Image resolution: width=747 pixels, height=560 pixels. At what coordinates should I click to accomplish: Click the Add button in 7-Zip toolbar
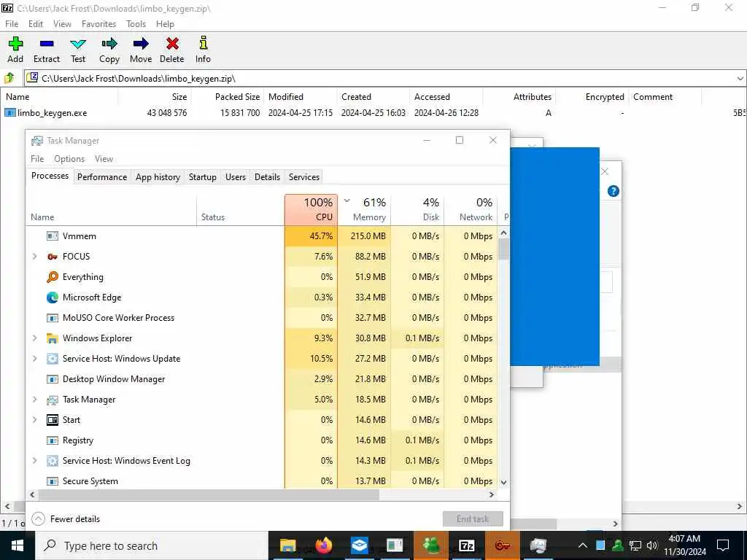tap(15, 50)
